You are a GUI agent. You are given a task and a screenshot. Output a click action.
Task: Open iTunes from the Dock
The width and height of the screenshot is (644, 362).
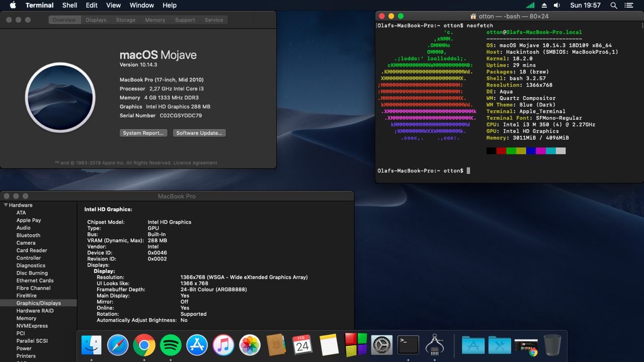(x=223, y=345)
